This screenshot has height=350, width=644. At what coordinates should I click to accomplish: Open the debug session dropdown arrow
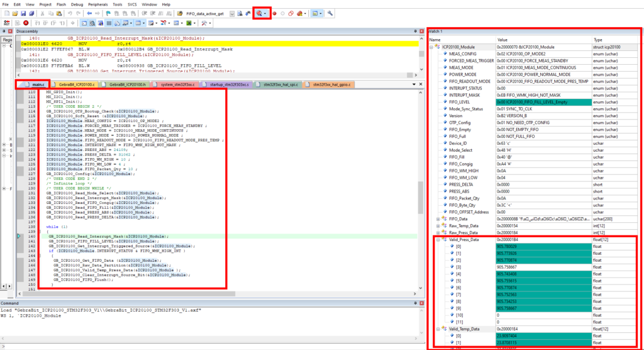pos(265,14)
